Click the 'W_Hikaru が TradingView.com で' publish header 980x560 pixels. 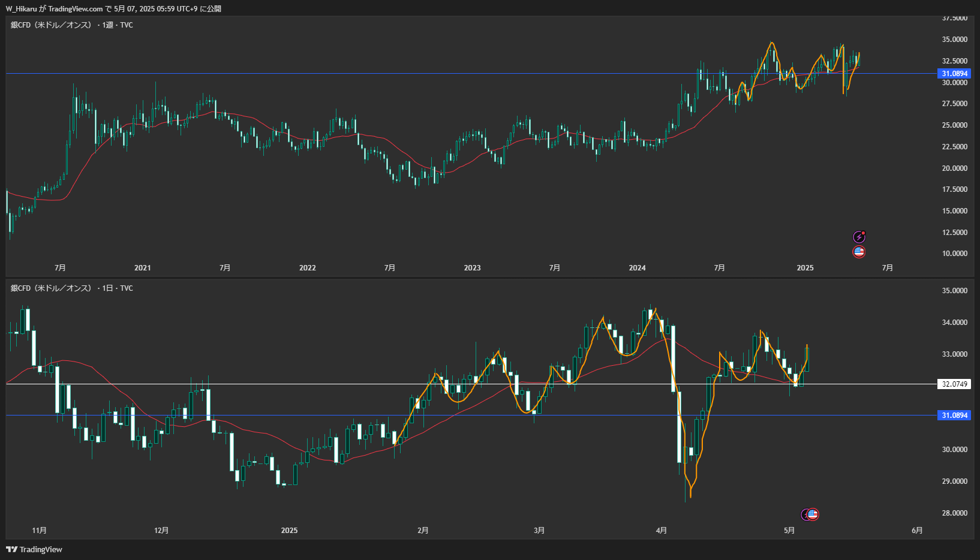(x=59, y=8)
